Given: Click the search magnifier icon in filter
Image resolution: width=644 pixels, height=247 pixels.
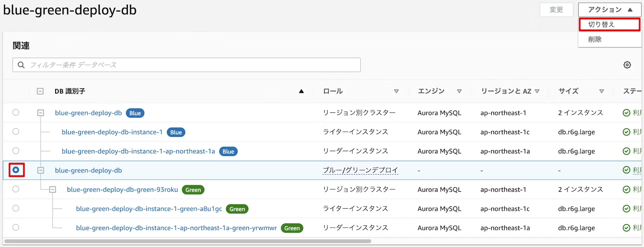Looking at the screenshot, I should click(21, 65).
